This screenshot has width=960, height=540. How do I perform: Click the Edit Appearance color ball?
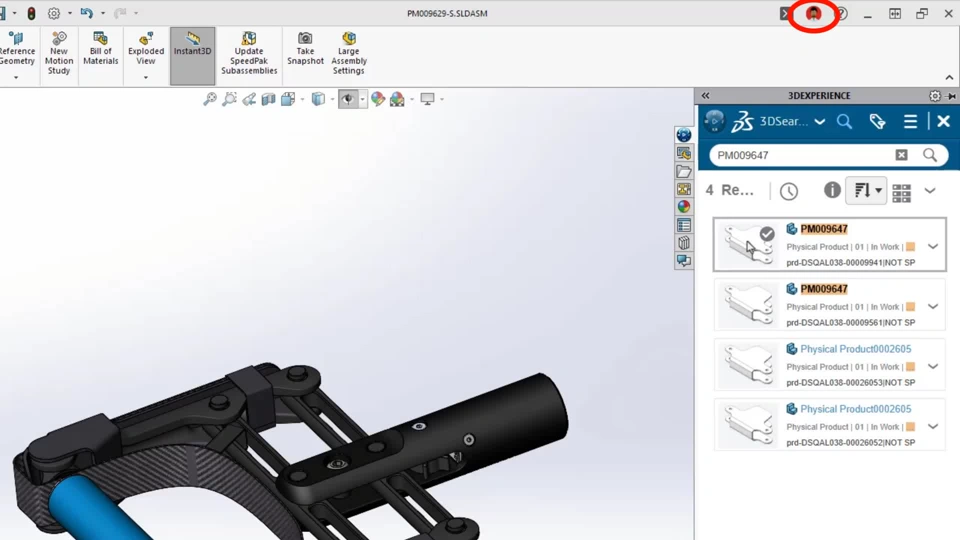378,99
